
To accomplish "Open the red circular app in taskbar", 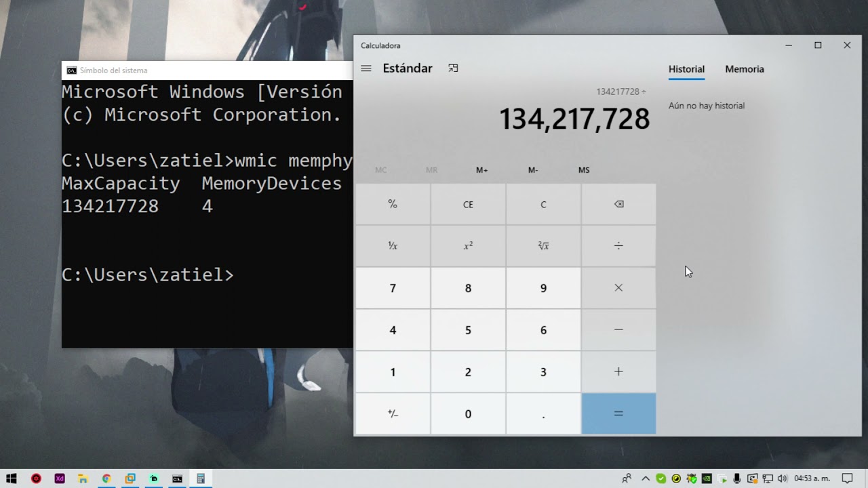I will point(36,479).
